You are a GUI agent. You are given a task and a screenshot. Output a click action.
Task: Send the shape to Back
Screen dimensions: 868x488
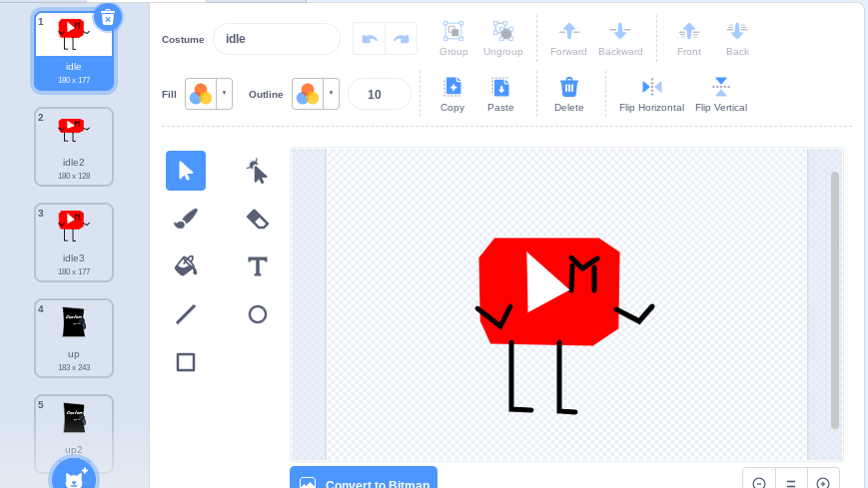(737, 39)
